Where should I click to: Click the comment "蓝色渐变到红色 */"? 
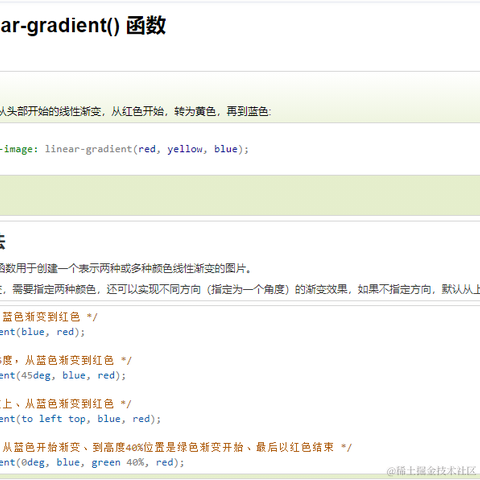tap(50, 317)
